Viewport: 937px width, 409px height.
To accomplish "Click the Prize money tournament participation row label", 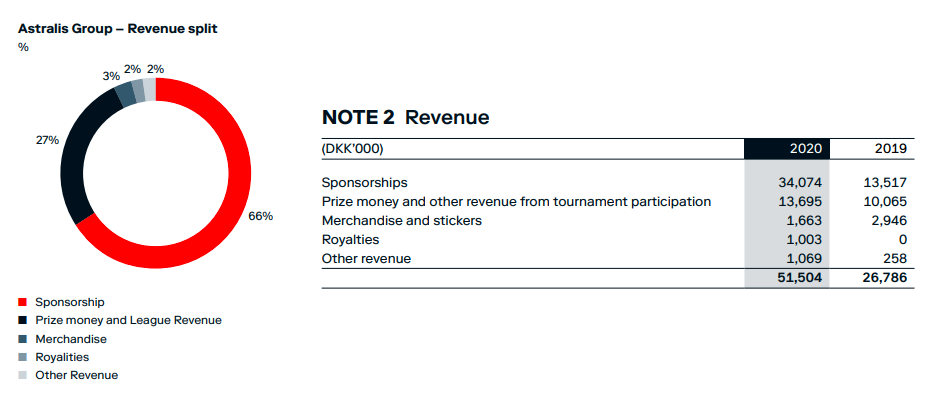I will [x=516, y=202].
